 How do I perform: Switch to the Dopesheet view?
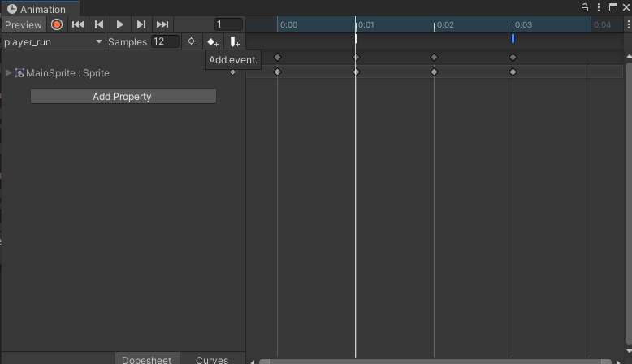pos(147,359)
